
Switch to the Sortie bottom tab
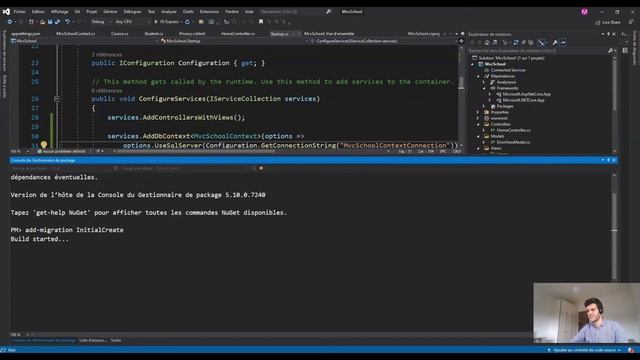(116, 340)
